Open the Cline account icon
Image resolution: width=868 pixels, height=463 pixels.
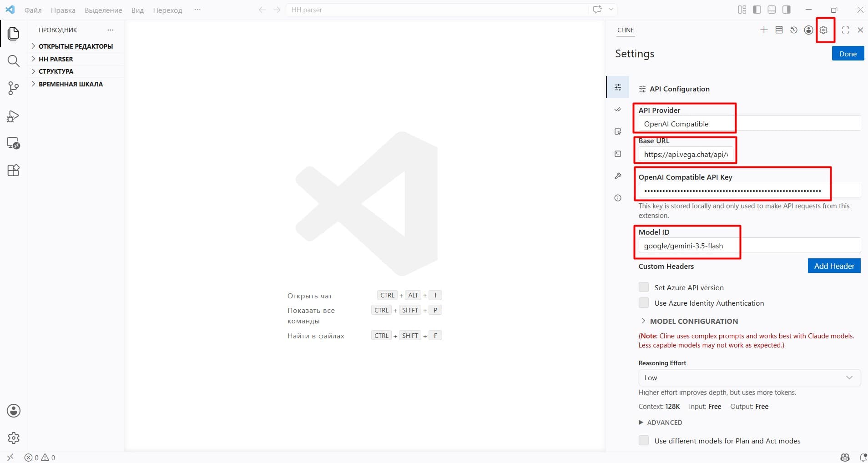click(x=808, y=30)
